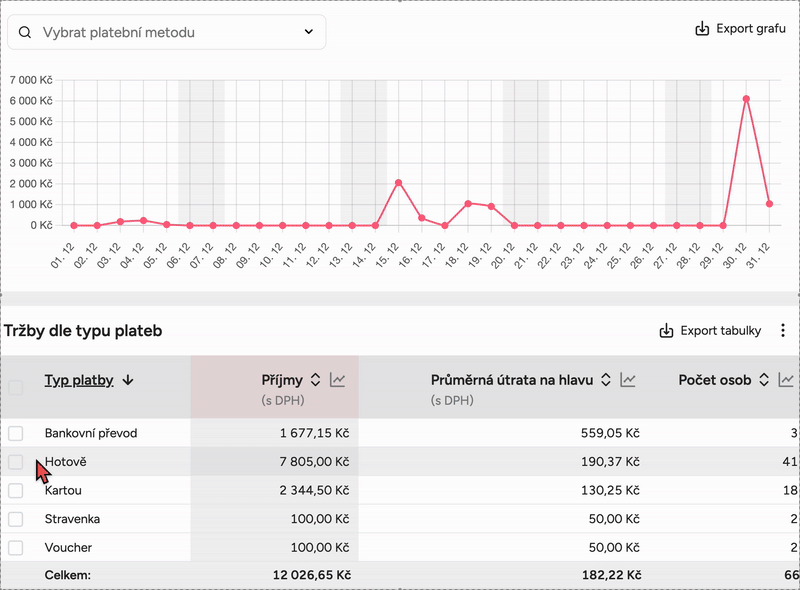Sort by Počet osob column arrows
Screen dimensions: 800x590
(764, 380)
